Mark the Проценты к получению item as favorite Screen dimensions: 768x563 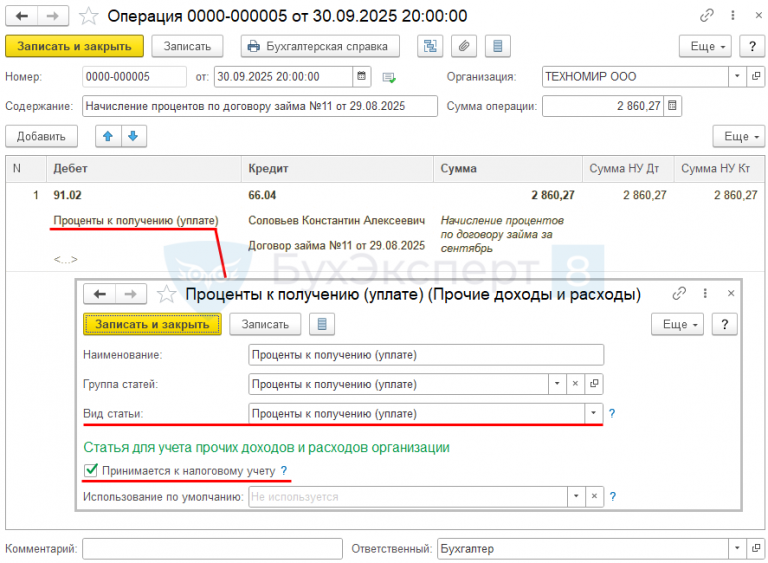coord(166,294)
